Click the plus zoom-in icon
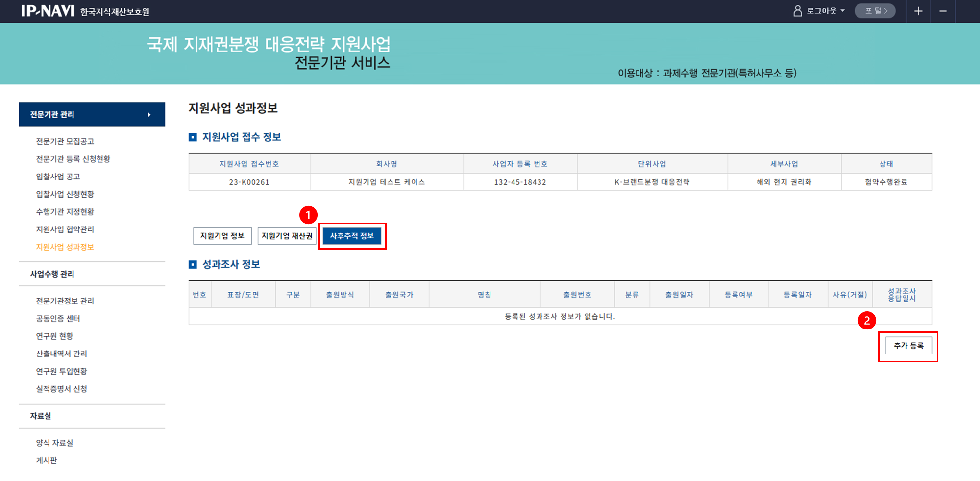Viewport: 980px width, 481px height. 918,11
